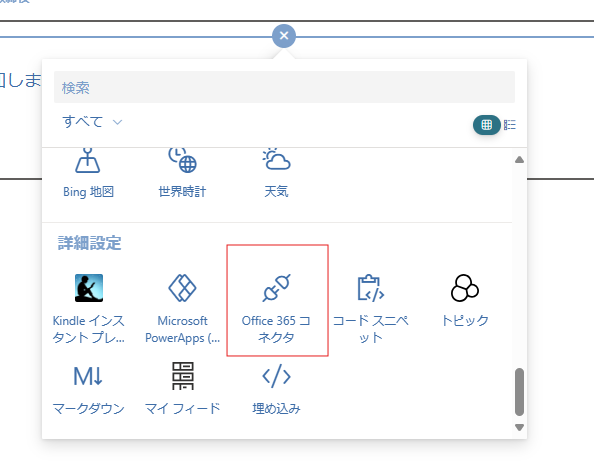The width and height of the screenshot is (594, 473).
Task: Select the Kindle インスタント プレビュー web part
Action: click(89, 309)
